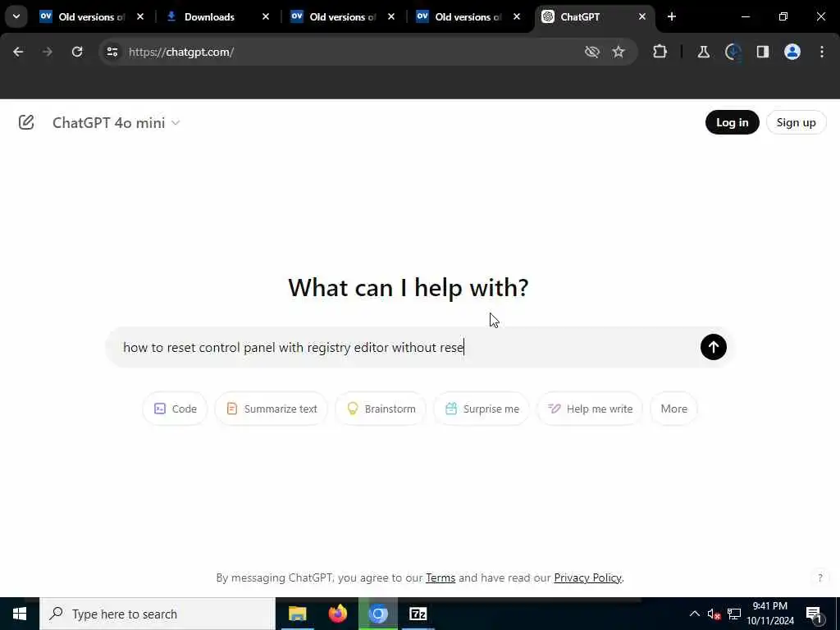Click the Log in button
840x630 pixels.
(x=732, y=122)
